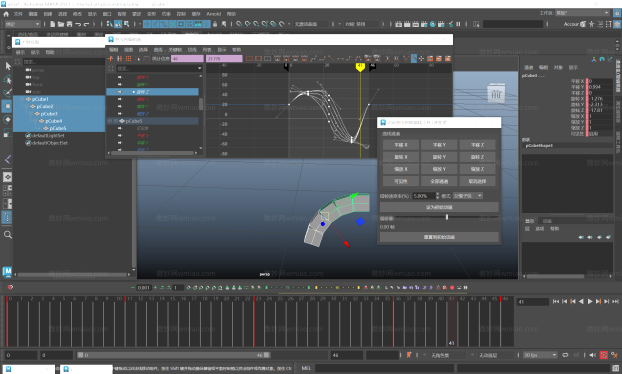Click the Undo arrow icon

tap(78, 24)
